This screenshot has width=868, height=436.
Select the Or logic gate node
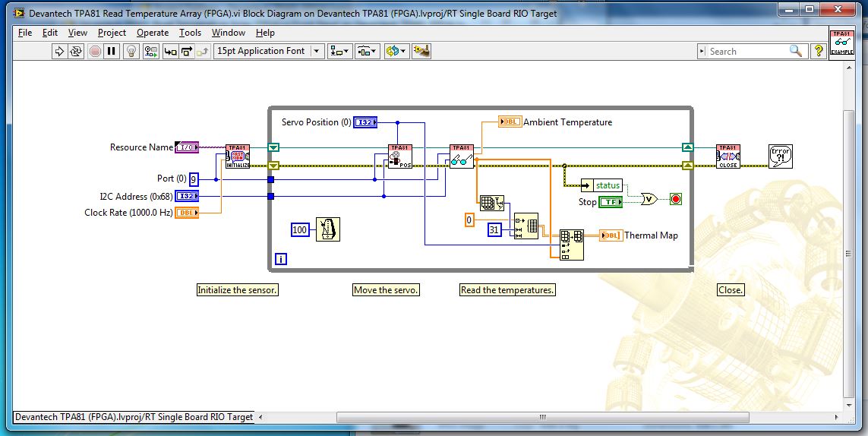tap(649, 199)
